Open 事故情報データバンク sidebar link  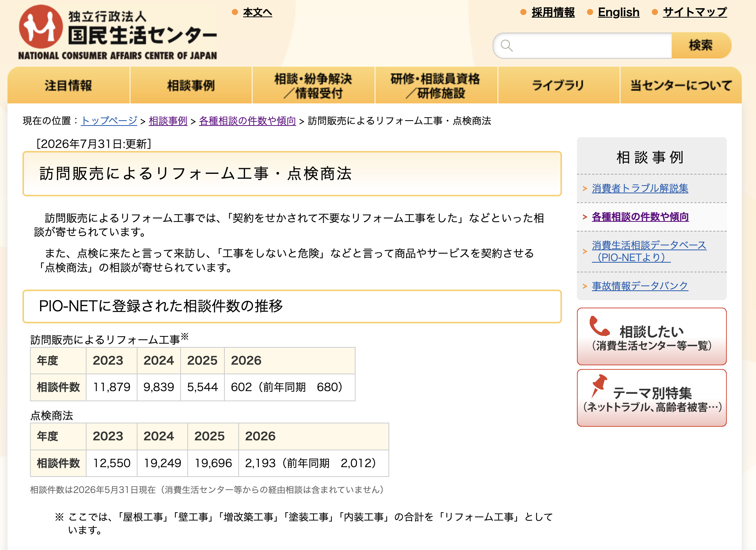click(640, 286)
